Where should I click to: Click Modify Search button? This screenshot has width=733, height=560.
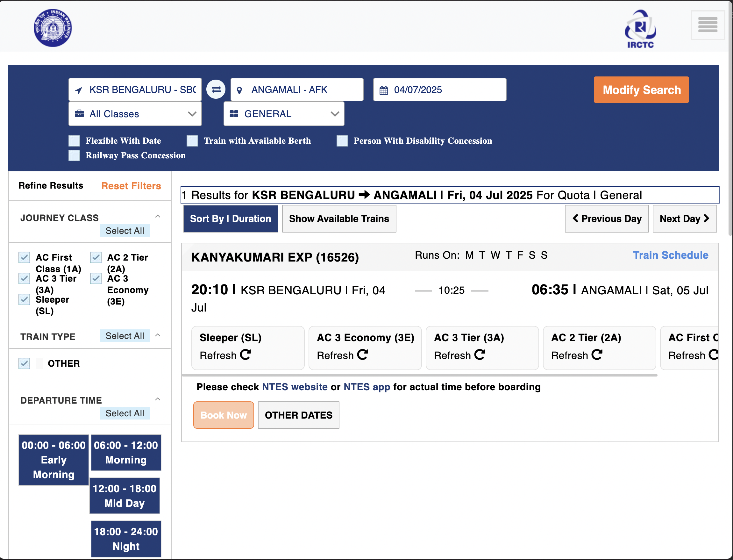[x=641, y=90]
